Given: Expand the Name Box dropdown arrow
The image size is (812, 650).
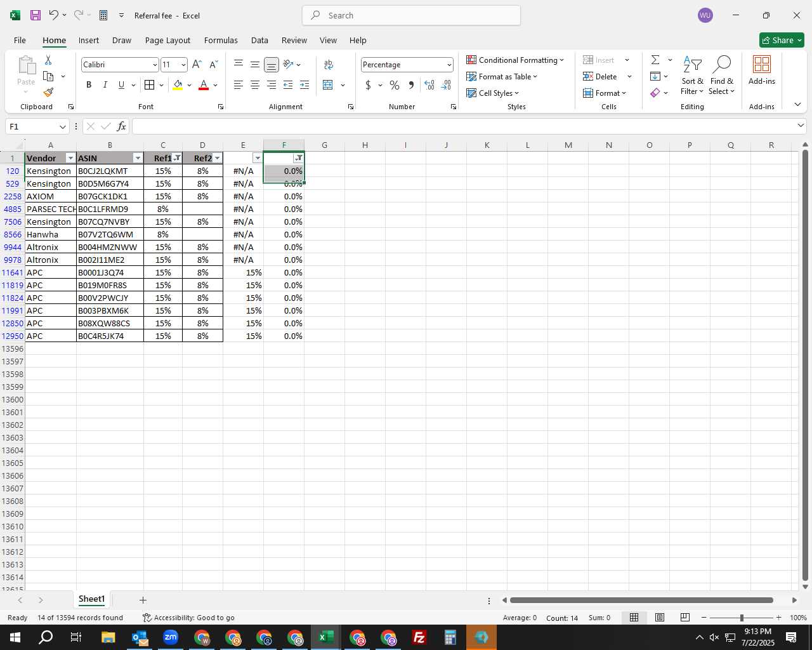Looking at the screenshot, I should 62,126.
